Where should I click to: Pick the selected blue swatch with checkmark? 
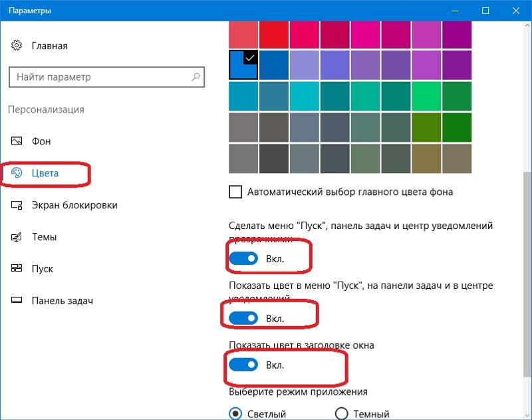click(x=243, y=65)
